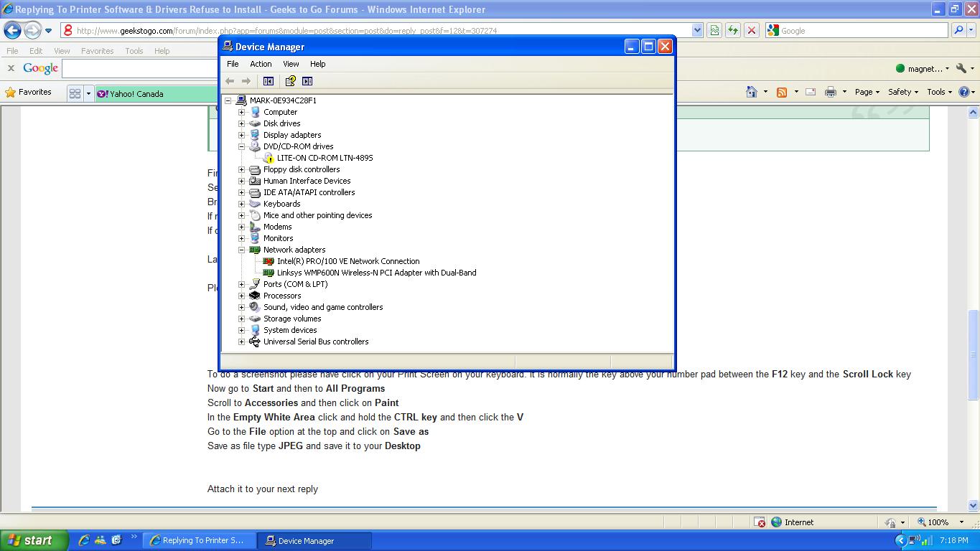Click the Internet Explorer quick launch icon
980x551 pixels.
(84, 540)
